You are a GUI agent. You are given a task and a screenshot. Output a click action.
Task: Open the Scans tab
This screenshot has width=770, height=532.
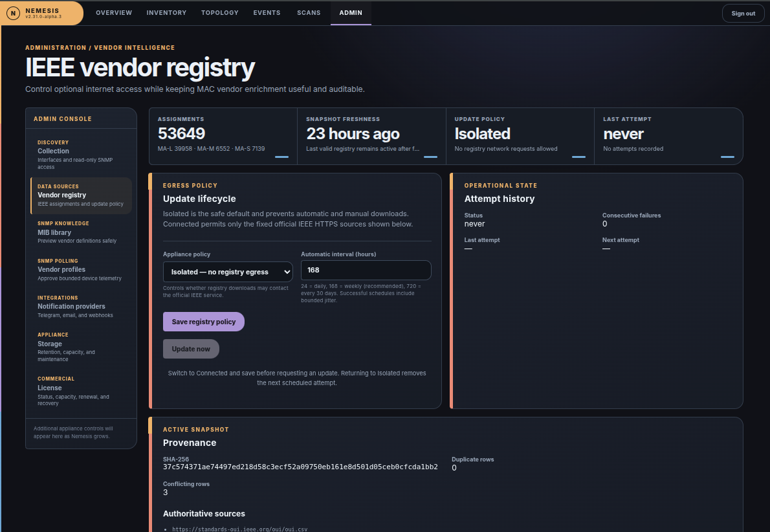[309, 13]
